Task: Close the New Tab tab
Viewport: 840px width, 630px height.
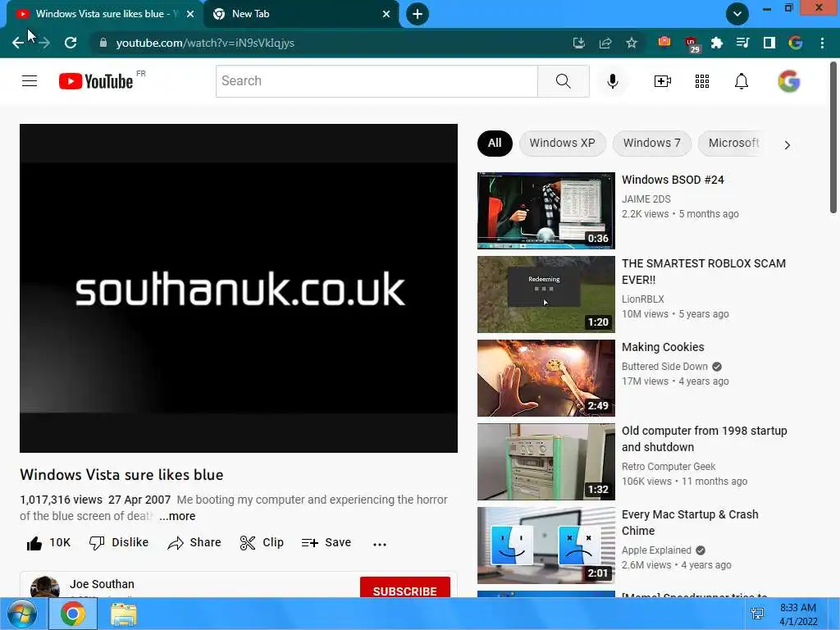Action: [386, 14]
